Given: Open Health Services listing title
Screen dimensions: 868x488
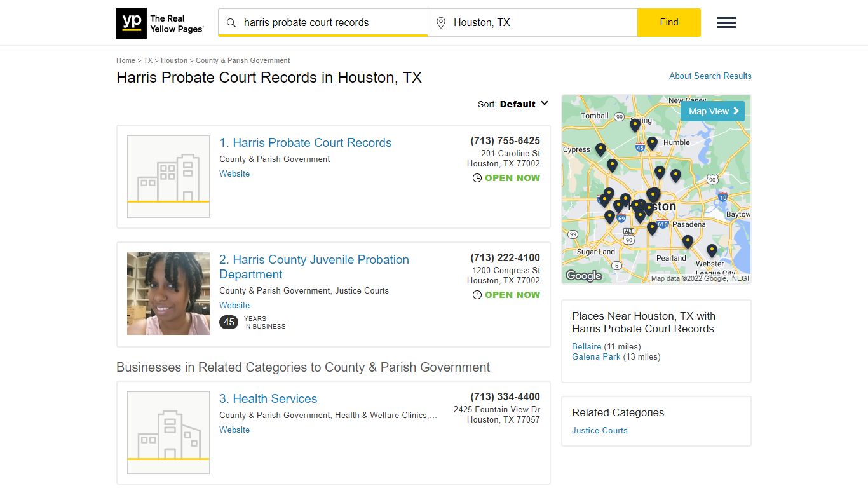Looking at the screenshot, I should [268, 399].
